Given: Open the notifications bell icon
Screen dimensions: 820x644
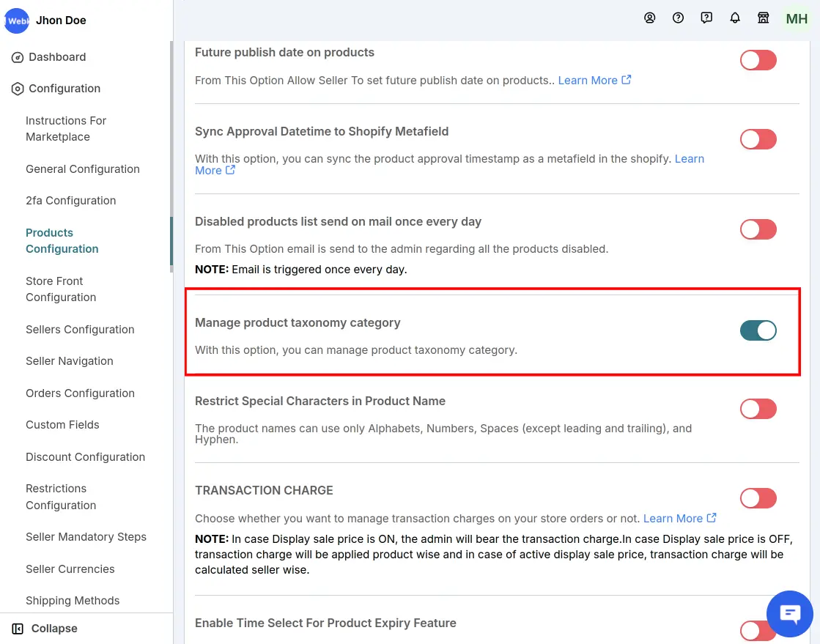Looking at the screenshot, I should (735, 18).
